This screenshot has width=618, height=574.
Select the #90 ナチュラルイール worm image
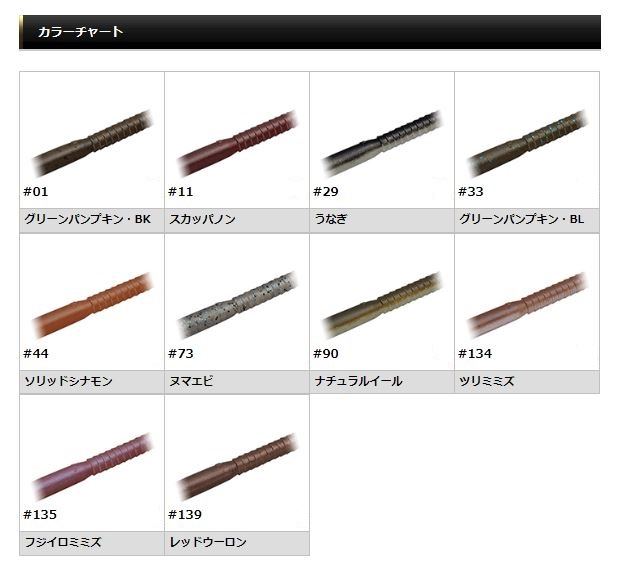click(x=382, y=302)
